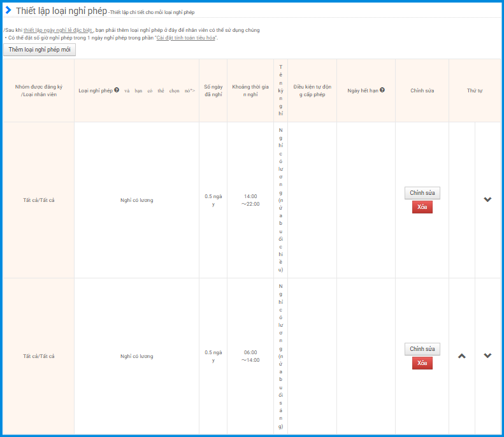Move the 06:00～14:00 leave type up
The image size is (504, 437).
[462, 355]
